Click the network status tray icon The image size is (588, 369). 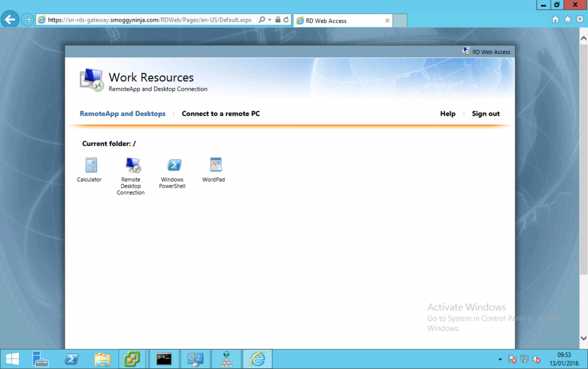coord(524,359)
